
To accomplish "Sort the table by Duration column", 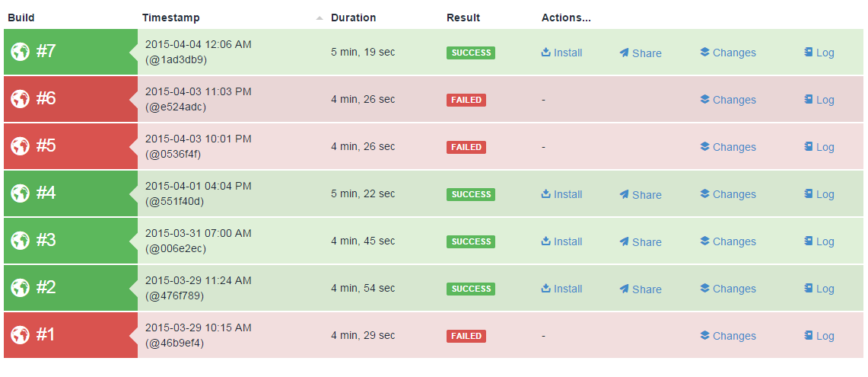I will pyautogui.click(x=353, y=18).
